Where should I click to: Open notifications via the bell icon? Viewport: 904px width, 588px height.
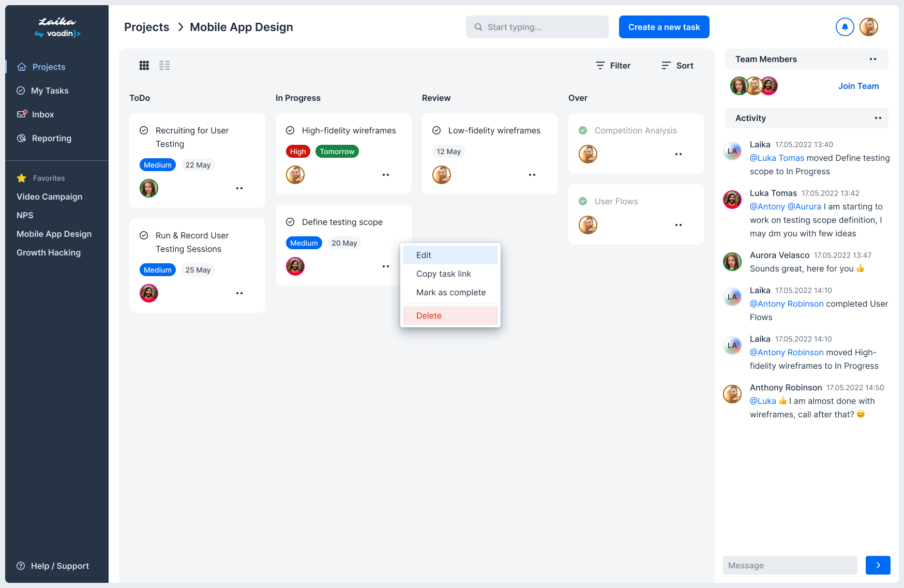[x=845, y=26]
